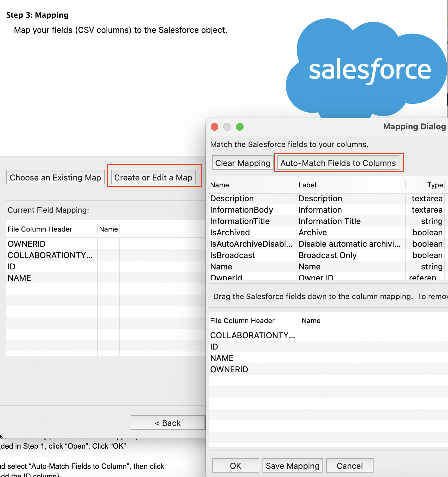Select the Name field row in Salesforce fields

328,267
